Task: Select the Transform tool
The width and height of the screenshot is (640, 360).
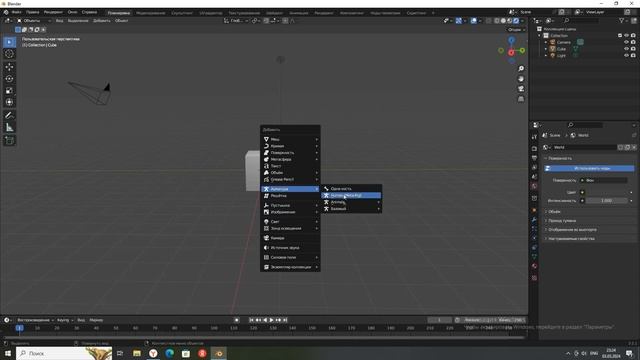Action: (x=9, y=102)
